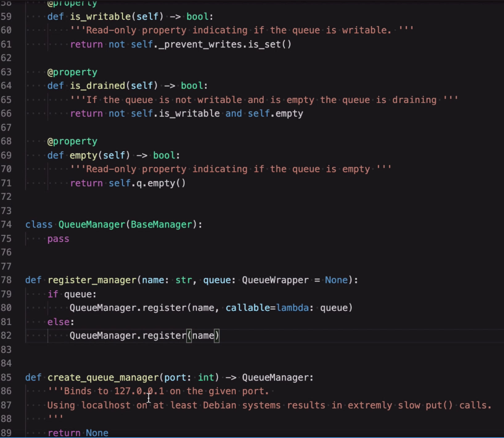Click the word 'Debian' on line 87
The height and width of the screenshot is (438, 504).
pyautogui.click(x=219, y=405)
